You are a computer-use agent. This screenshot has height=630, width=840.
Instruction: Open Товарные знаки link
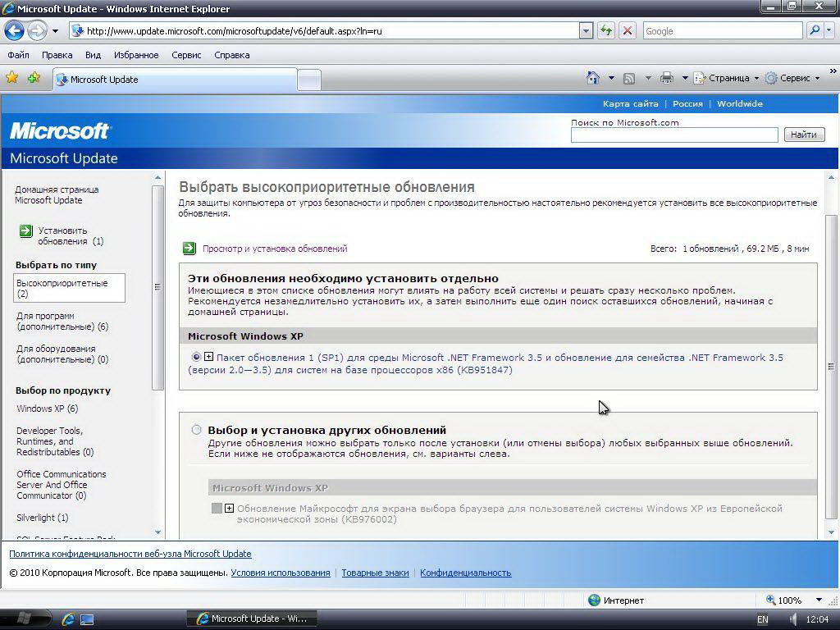click(x=375, y=573)
